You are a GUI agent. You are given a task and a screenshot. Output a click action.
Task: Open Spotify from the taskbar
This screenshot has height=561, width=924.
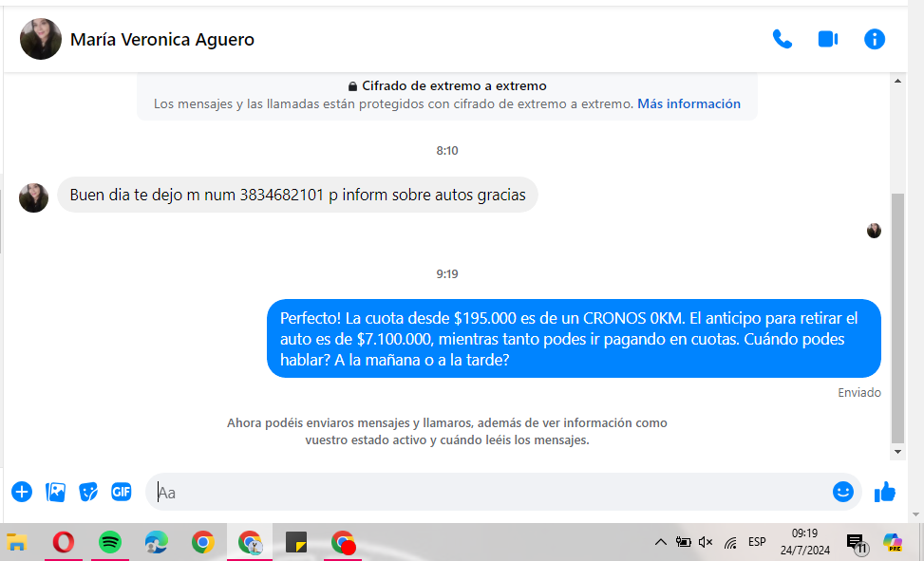tap(109, 542)
